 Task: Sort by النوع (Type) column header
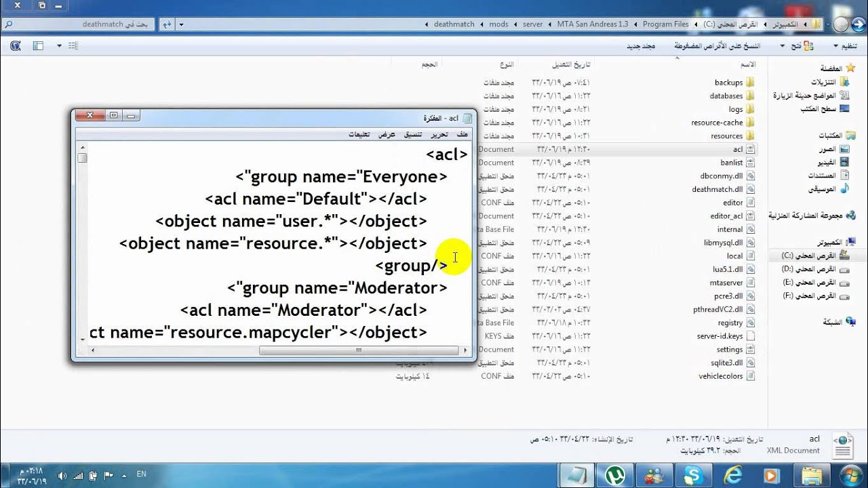pos(507,64)
